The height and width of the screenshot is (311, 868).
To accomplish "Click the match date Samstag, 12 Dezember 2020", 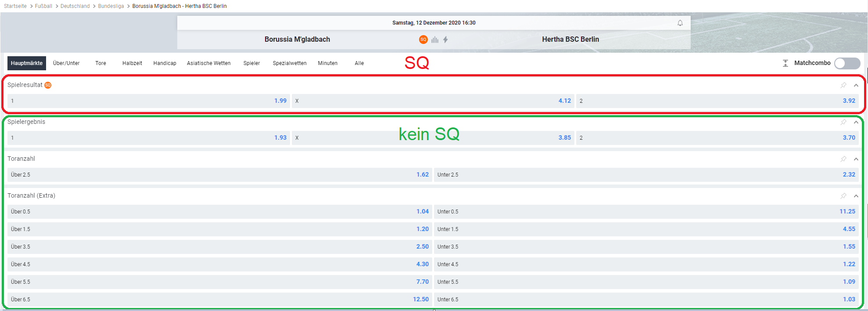I will point(434,23).
